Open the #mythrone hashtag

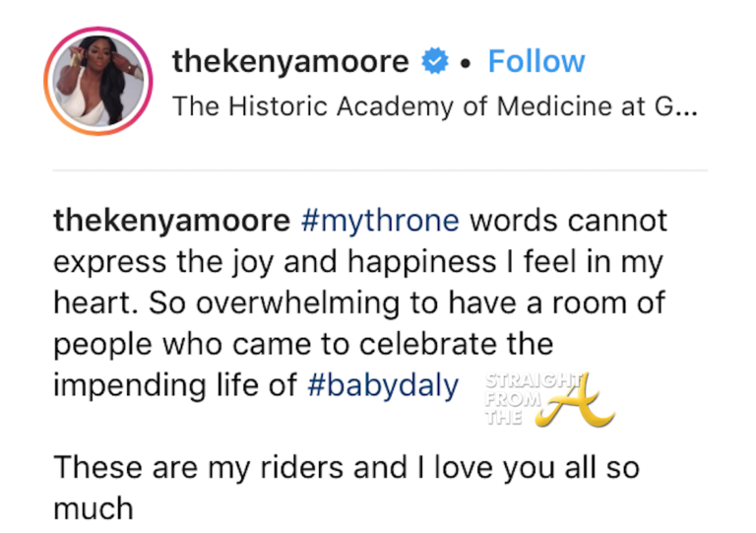[x=381, y=220]
